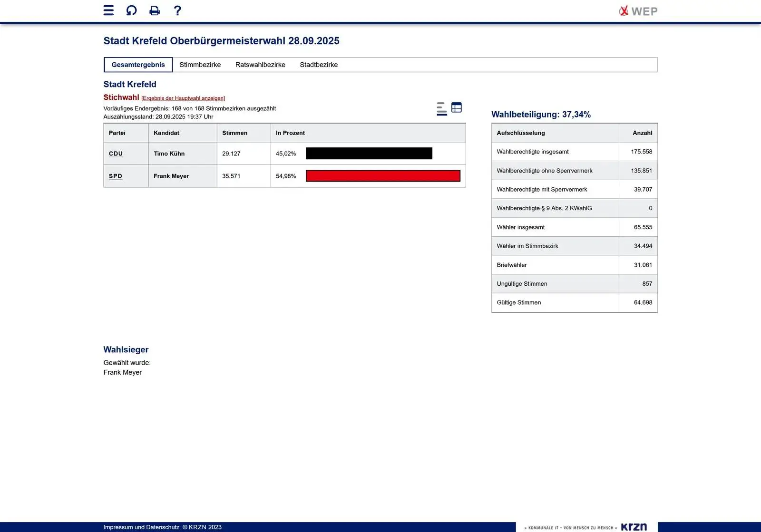
Task: Click the SPD party abbreviation
Action: tap(116, 176)
